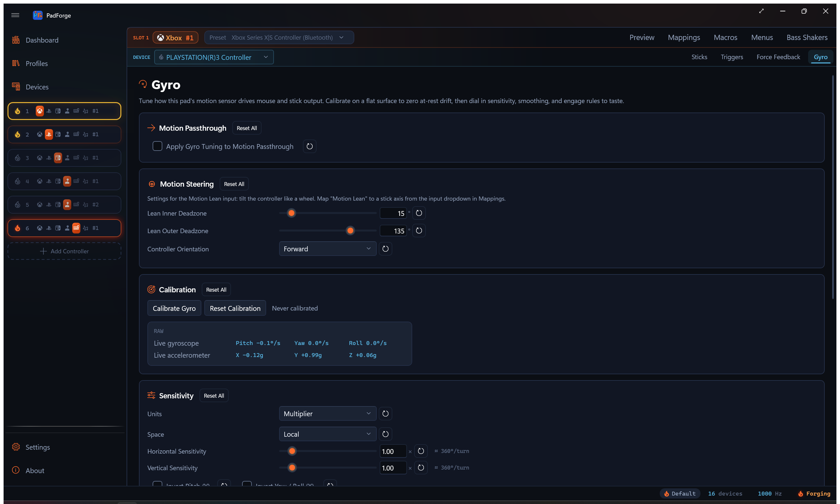
Task: Reset Apply Gyro Tuning option to default
Action: tap(310, 146)
